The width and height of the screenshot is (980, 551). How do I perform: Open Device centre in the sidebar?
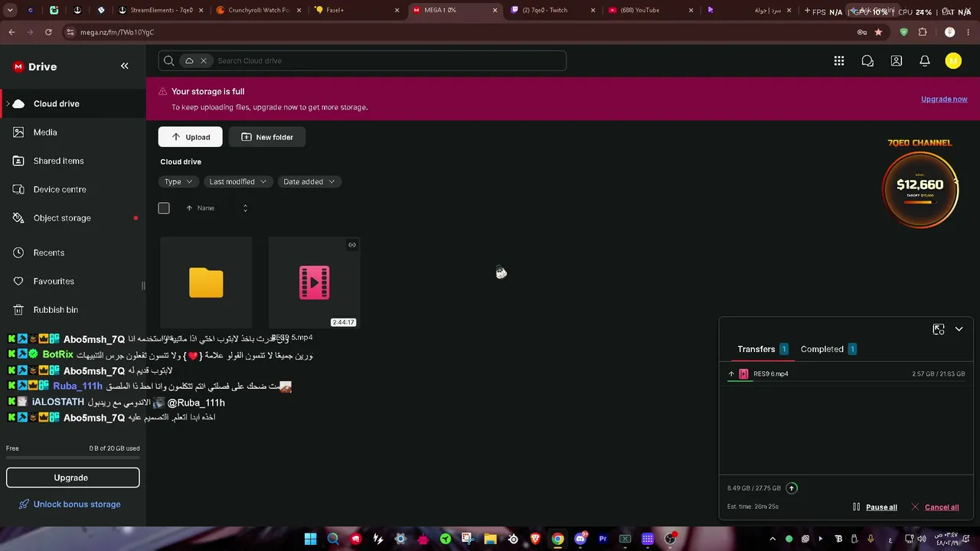73,189
